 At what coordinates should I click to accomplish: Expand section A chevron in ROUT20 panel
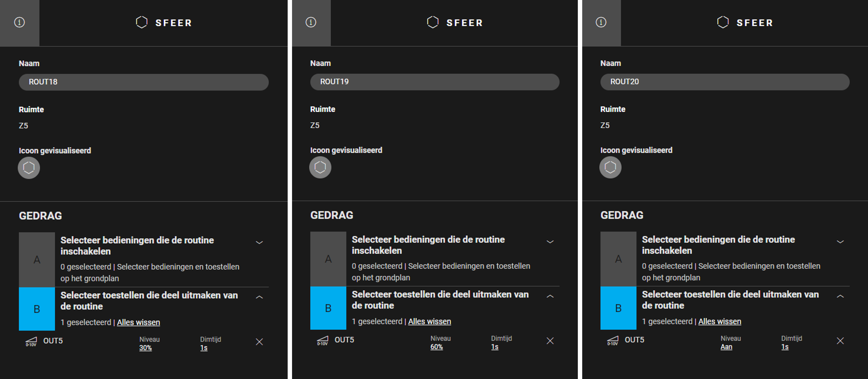click(x=840, y=242)
